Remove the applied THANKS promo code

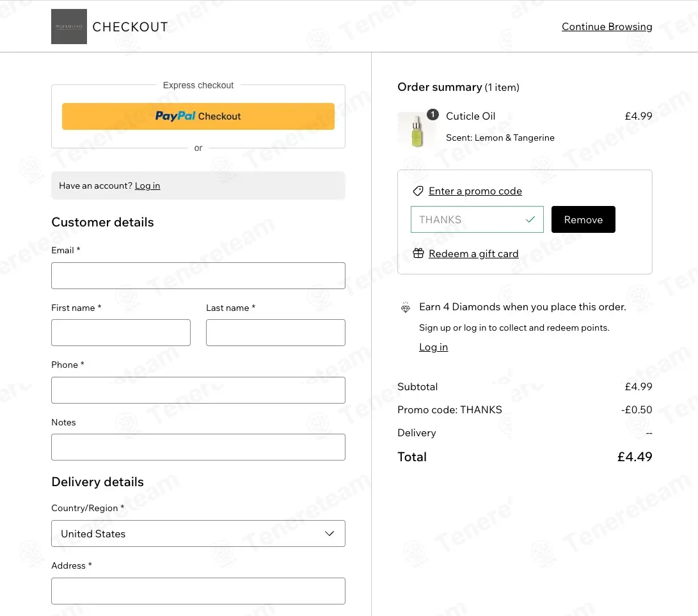coord(583,219)
